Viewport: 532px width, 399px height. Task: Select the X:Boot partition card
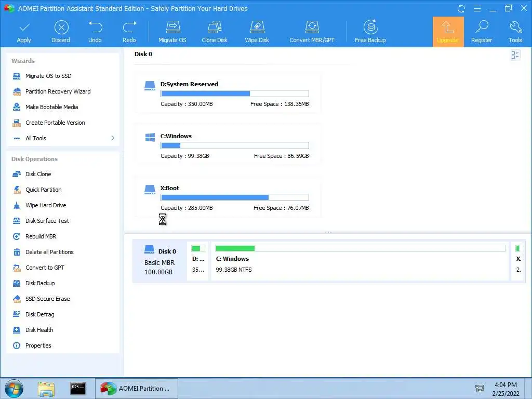228,197
